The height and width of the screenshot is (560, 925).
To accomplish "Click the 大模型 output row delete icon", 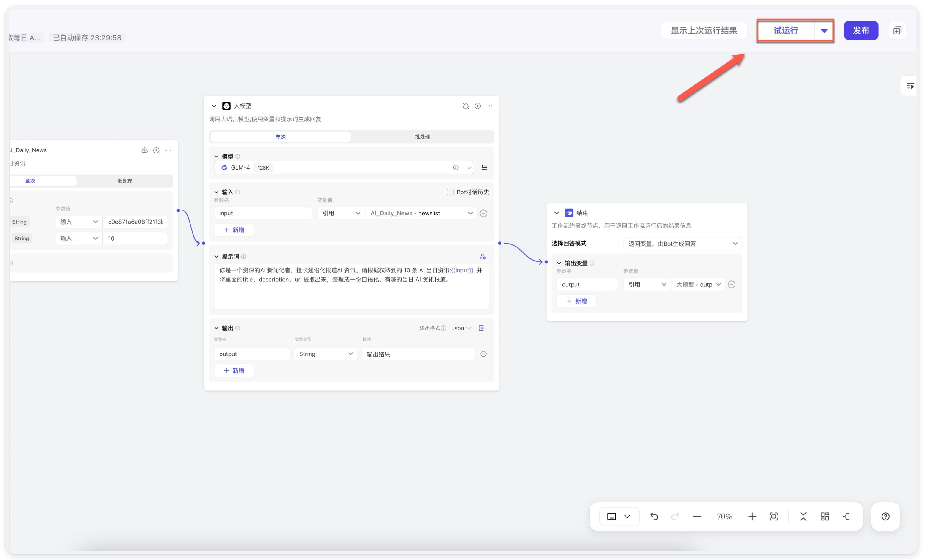I will (484, 353).
